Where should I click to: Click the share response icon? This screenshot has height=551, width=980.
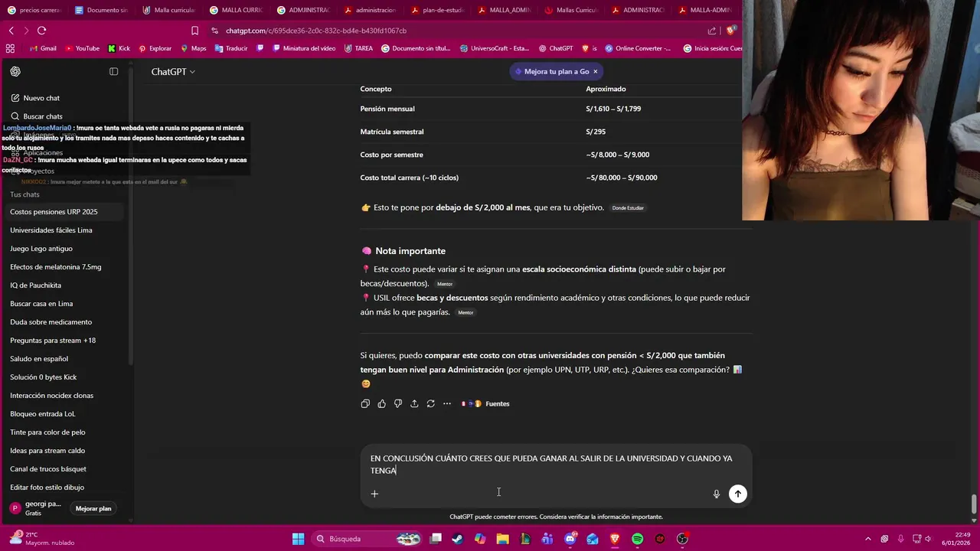pyautogui.click(x=414, y=403)
